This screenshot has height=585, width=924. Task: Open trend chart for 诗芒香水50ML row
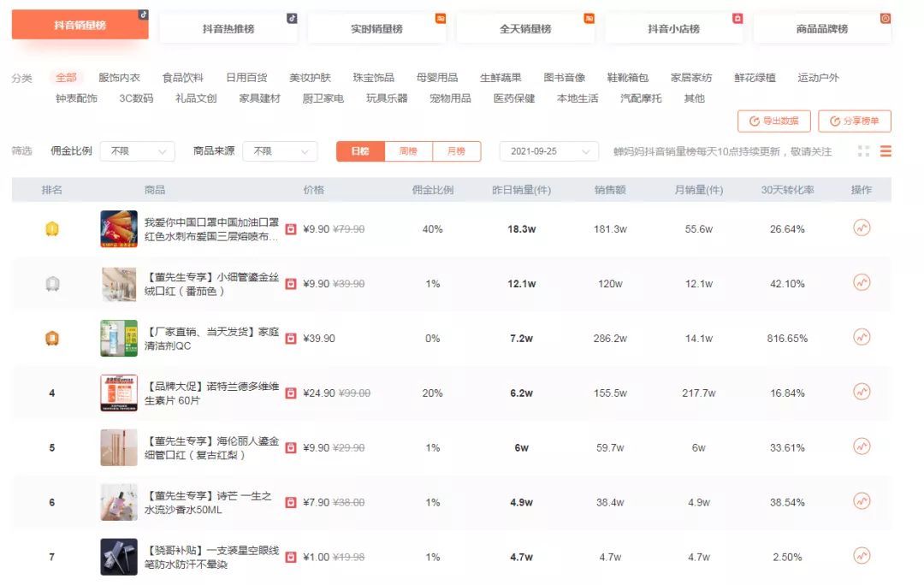(x=862, y=501)
